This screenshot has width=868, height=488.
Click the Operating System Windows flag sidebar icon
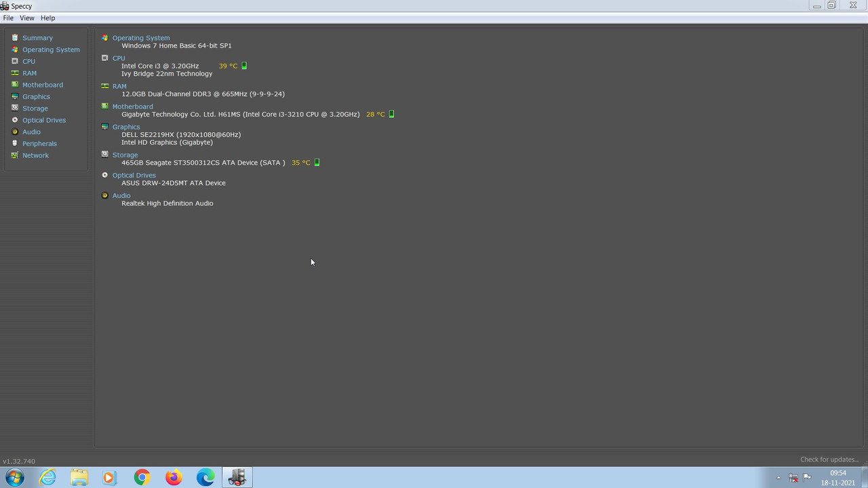click(x=15, y=49)
